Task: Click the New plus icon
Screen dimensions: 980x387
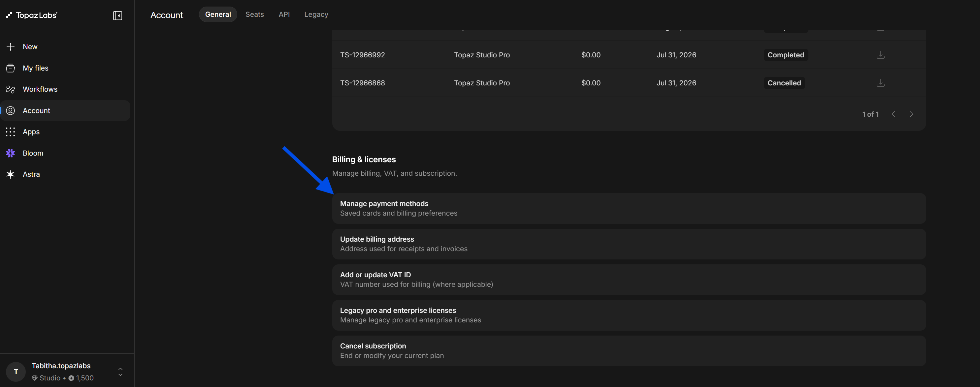Action: pyautogui.click(x=10, y=47)
